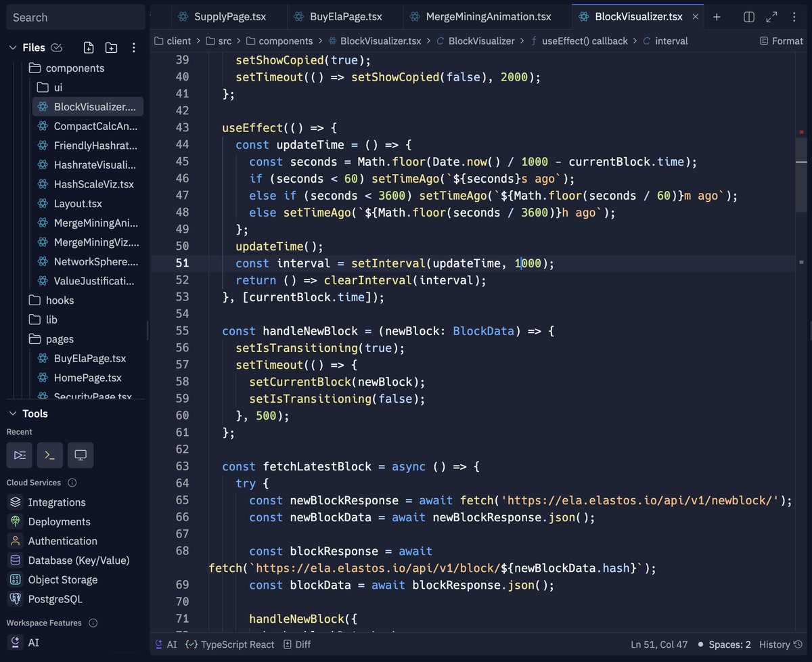Image resolution: width=812 pixels, height=662 pixels.
Task: Collapse the Tools section chevron
Action: click(12, 414)
